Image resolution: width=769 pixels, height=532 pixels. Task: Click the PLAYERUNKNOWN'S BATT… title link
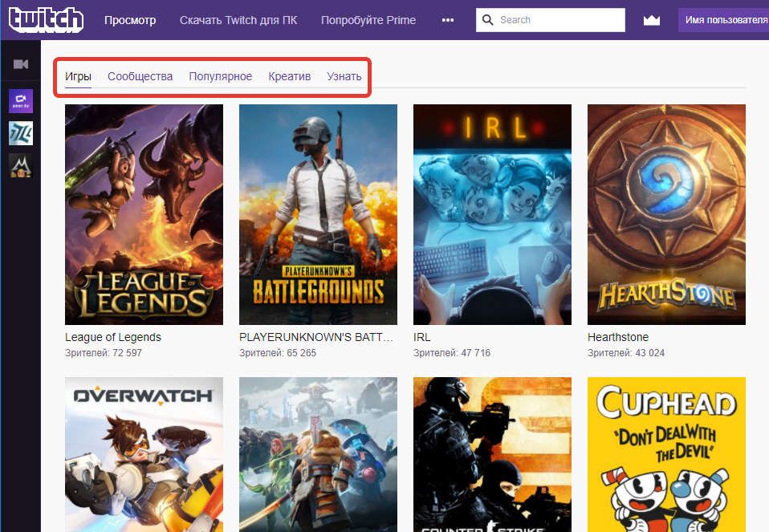tap(316, 337)
